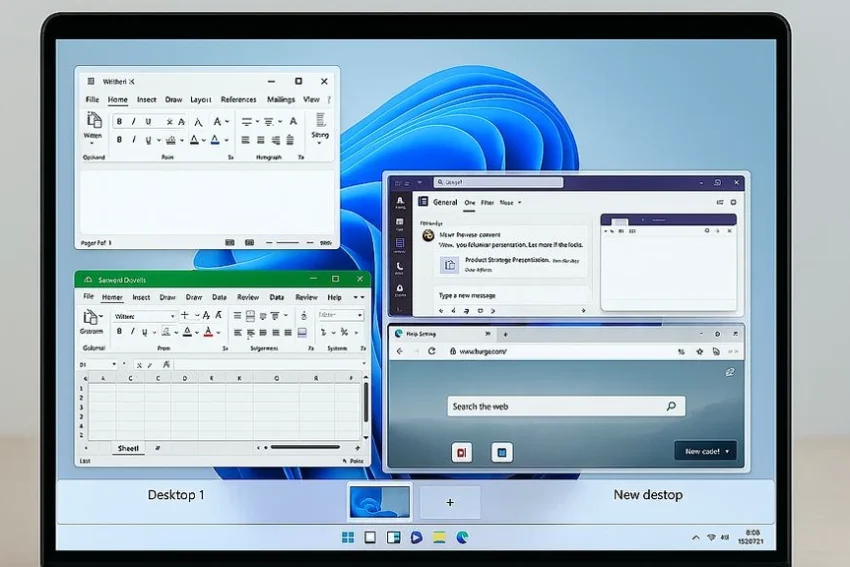Click the Excel horizontal scrollbar
Screen dimensions: 850x567
click(x=305, y=447)
